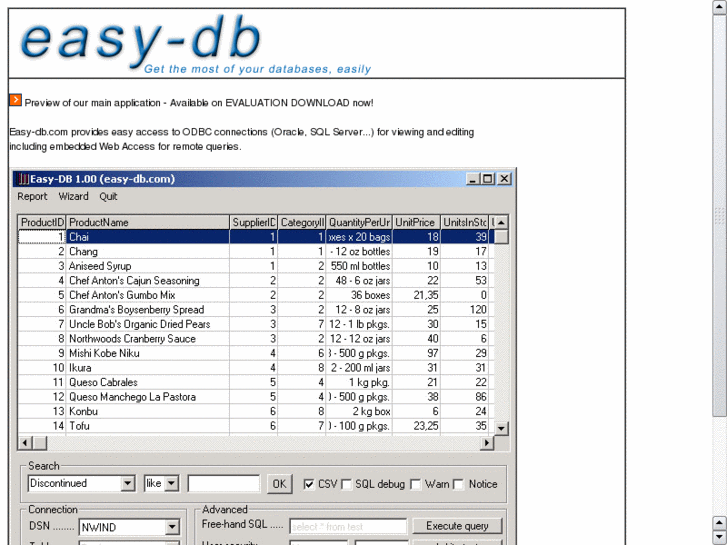Screen dimensions: 727x545
Task: Open the Discontinued search field dropdown
Action: [128, 483]
